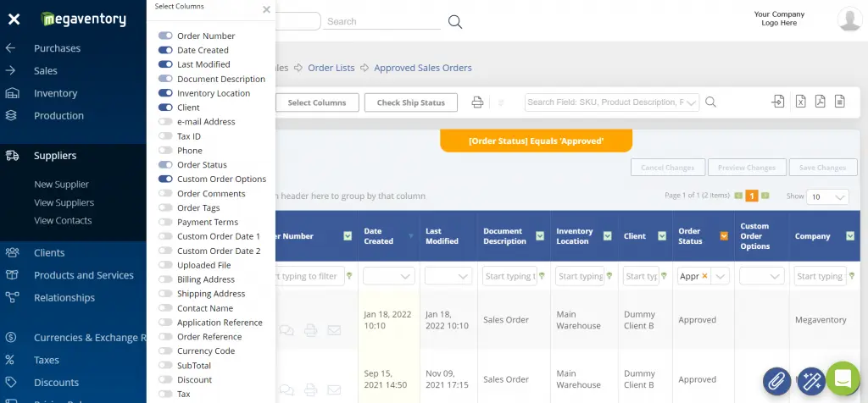The width and height of the screenshot is (868, 403).
Task: Open the Search Field dropdown in toolbar
Action: (x=693, y=102)
